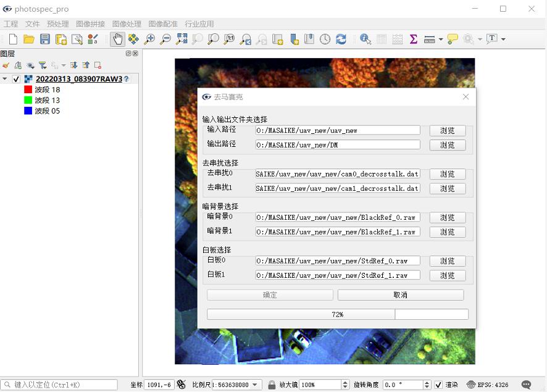Browse for 暗背景1 file
547x392 pixels.
pos(448,232)
